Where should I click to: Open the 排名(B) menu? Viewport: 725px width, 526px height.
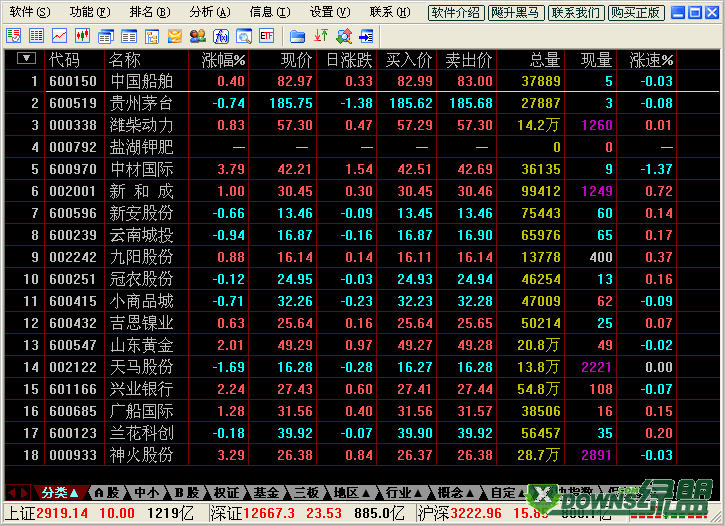150,12
